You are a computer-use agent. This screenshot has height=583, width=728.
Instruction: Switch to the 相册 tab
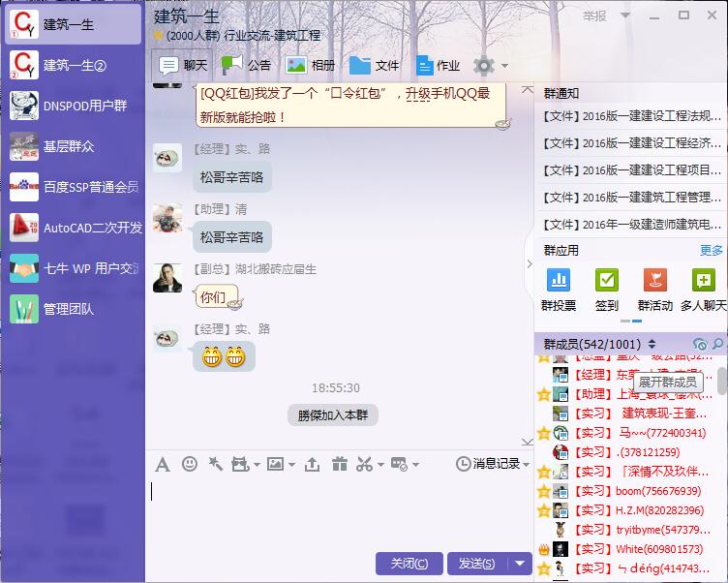310,65
